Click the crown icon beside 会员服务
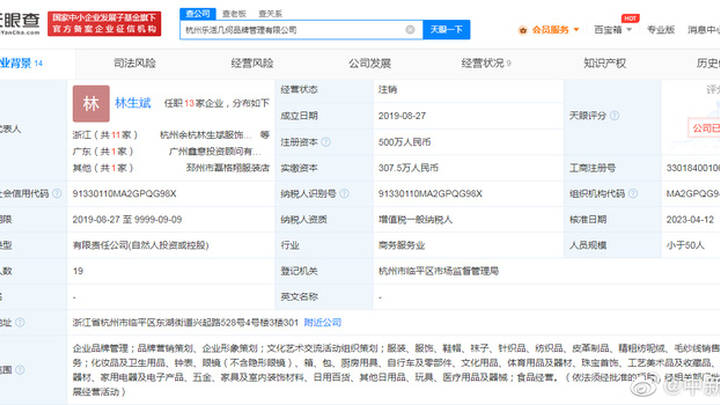The image size is (720, 405). pos(523,30)
